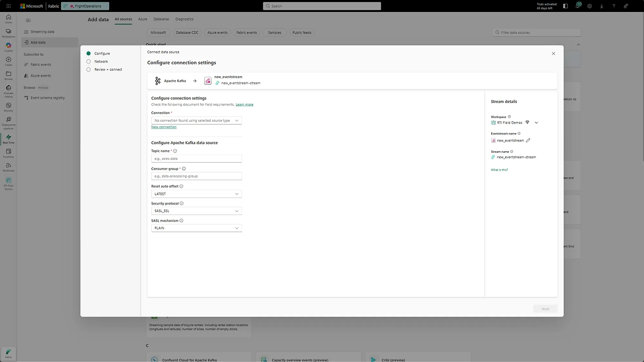Show Workspace info icon
Image resolution: width=644 pixels, height=362 pixels.
(509, 117)
